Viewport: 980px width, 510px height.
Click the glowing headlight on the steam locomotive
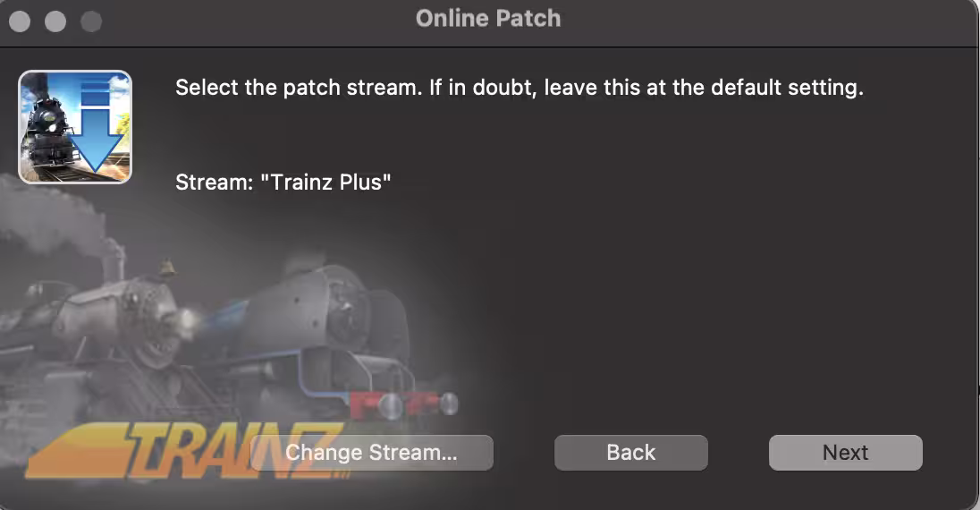[x=186, y=321]
